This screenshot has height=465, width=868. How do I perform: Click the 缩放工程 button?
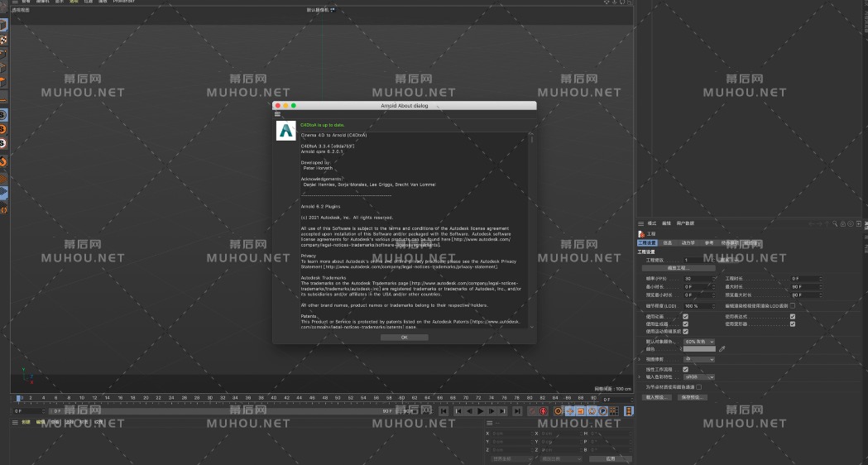tap(679, 268)
